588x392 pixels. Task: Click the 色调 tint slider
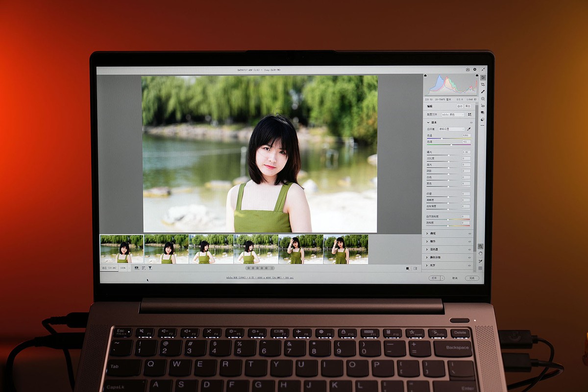point(449,145)
